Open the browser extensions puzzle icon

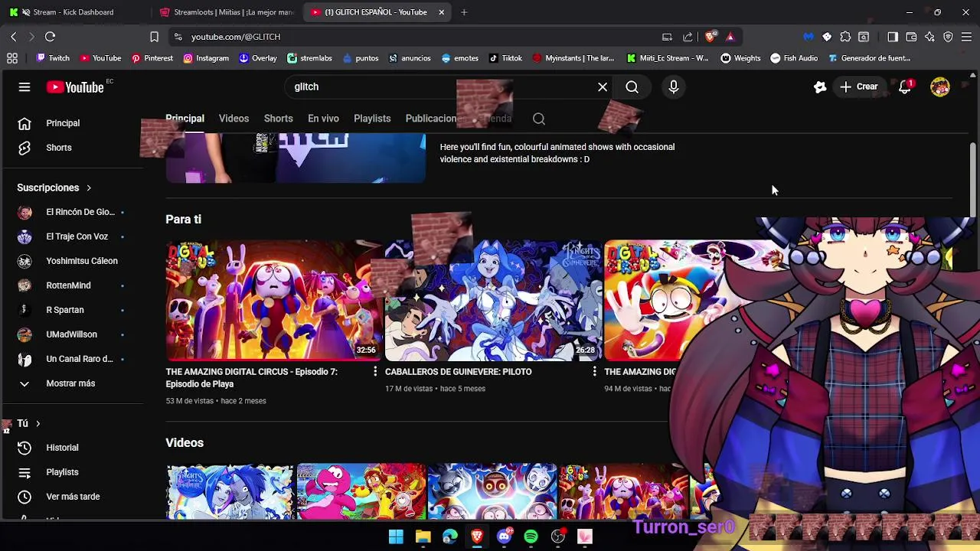(x=845, y=37)
